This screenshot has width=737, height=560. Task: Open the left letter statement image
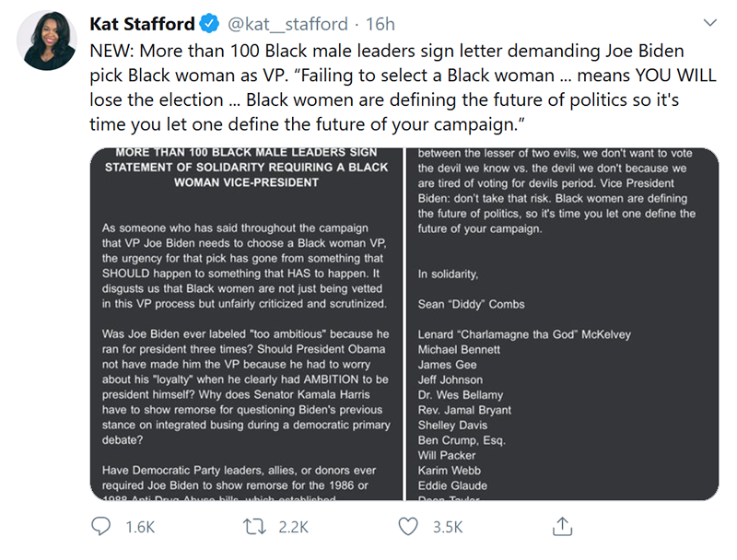click(x=246, y=324)
